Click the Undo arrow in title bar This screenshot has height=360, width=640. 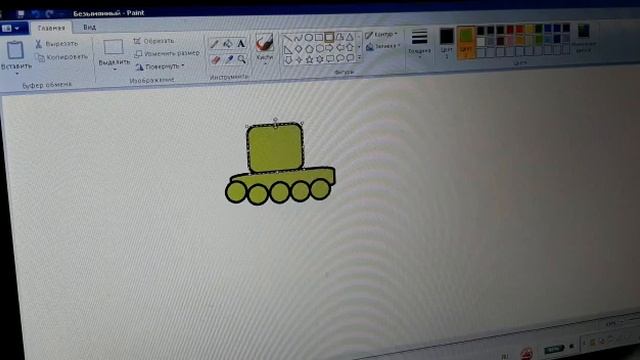(36, 14)
